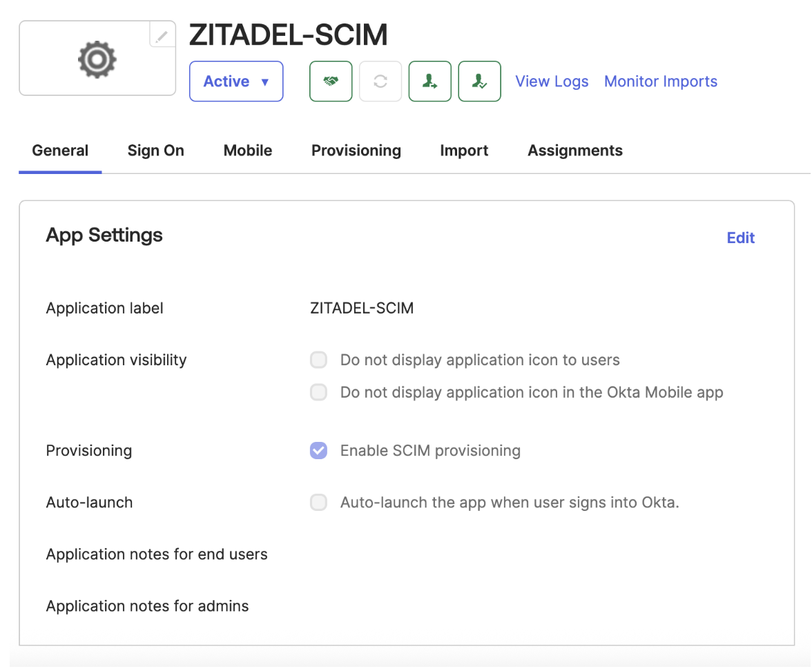
Task: Open the Mobile tab
Action: click(248, 151)
